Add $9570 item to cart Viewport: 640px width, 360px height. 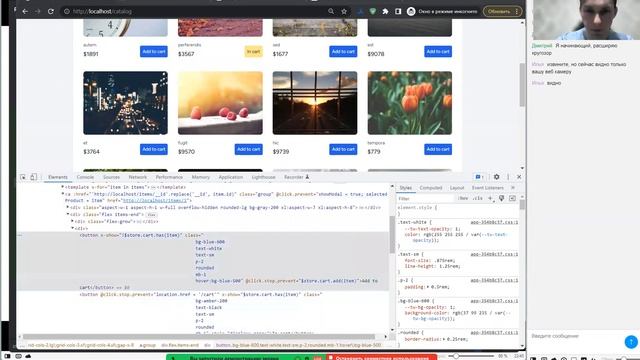249,149
